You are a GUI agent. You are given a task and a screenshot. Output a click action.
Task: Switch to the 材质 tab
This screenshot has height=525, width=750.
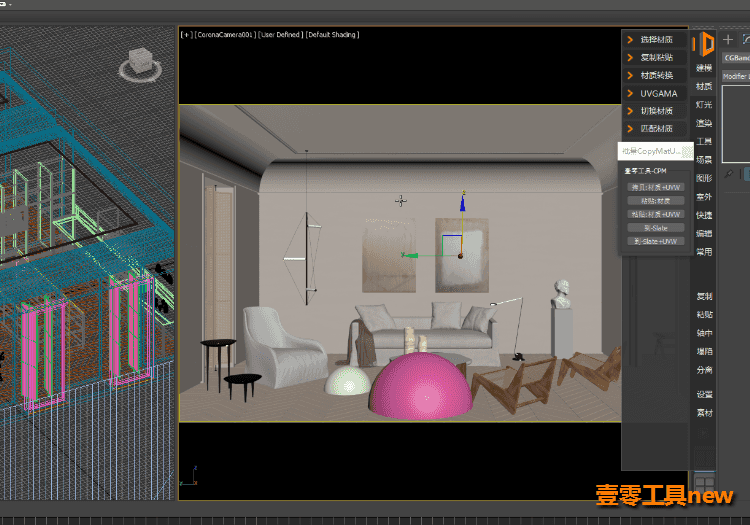click(x=704, y=87)
